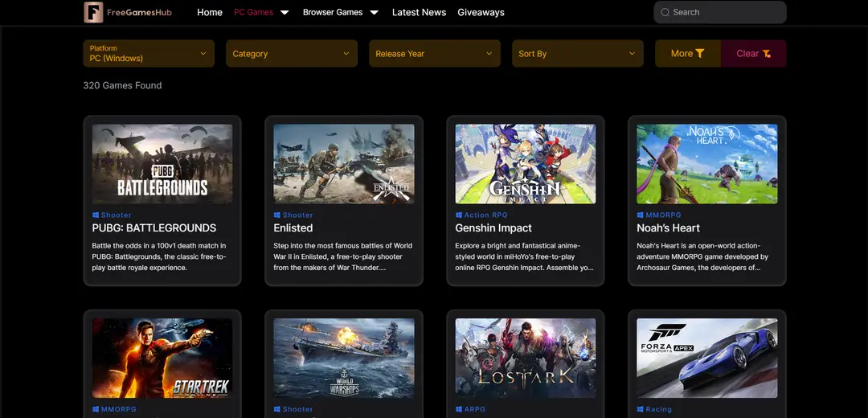Screen dimensions: 868x418
Task: Click Windows icon beside Enlisted Shooter tag
Action: [276, 215]
